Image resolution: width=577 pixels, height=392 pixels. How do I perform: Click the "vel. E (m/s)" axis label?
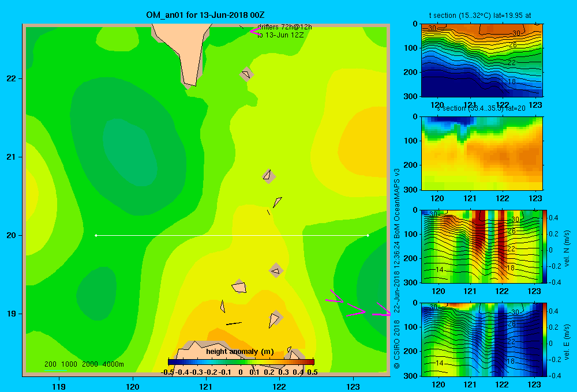(567, 342)
